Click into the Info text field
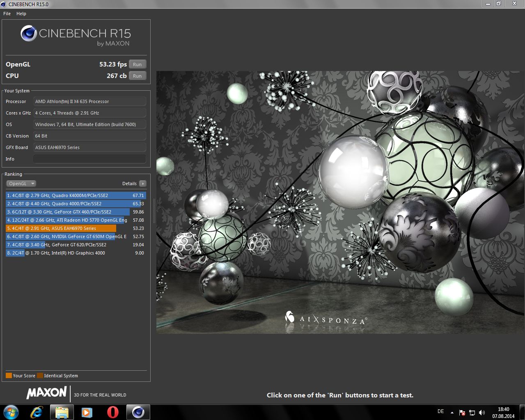The width and height of the screenshot is (525, 420). point(89,159)
